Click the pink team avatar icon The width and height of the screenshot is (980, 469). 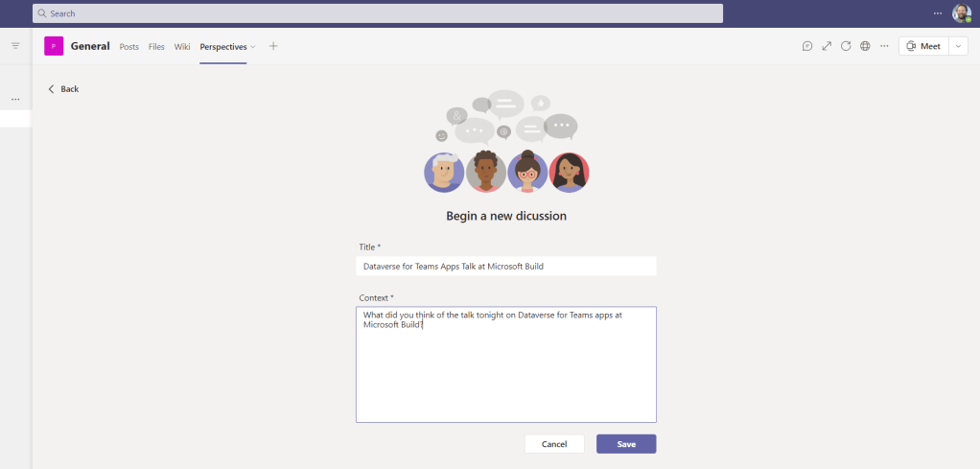click(54, 46)
